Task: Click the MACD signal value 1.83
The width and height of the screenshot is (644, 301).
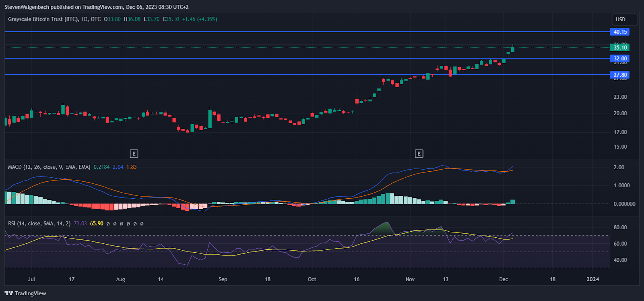Action: click(x=132, y=167)
